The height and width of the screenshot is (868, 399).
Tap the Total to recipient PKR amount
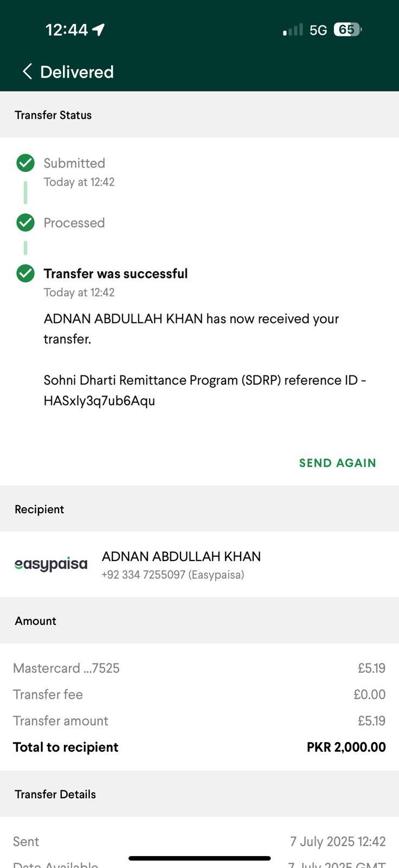coord(346,747)
